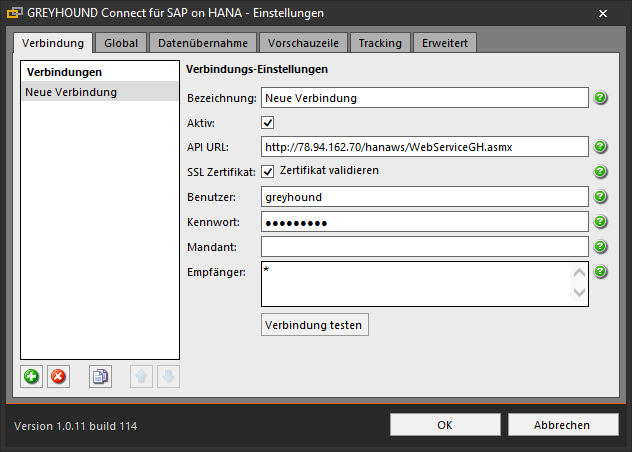Click into the empty Mandant field

pyautogui.click(x=424, y=247)
